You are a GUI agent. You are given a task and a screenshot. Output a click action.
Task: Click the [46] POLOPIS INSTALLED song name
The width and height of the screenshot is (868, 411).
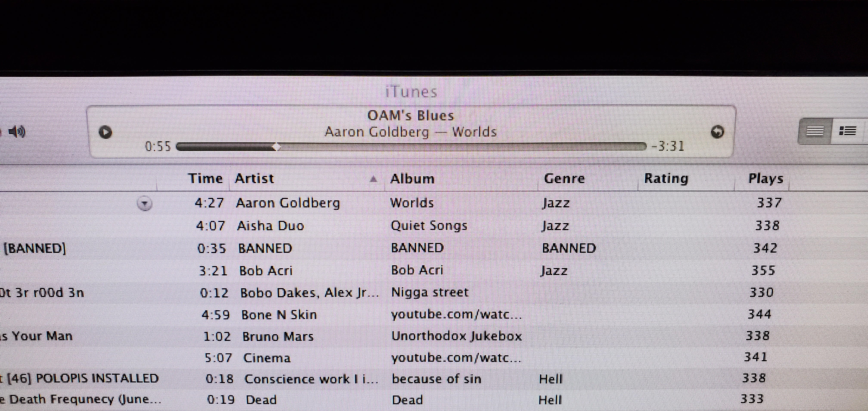click(x=83, y=378)
